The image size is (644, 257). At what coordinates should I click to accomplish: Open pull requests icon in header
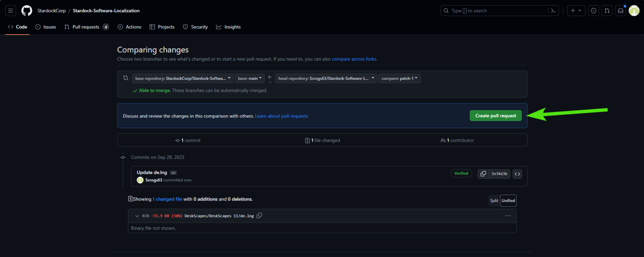pyautogui.click(x=607, y=11)
